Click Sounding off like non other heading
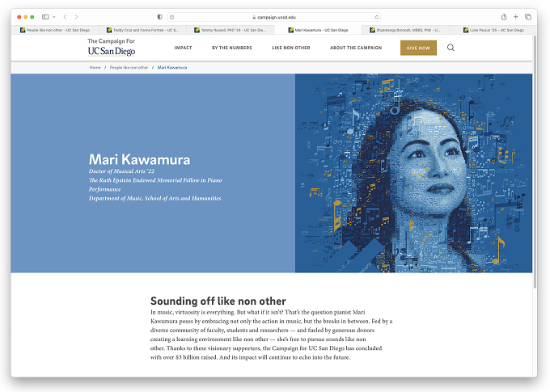Image resolution: width=550 pixels, height=392 pixels. (218, 301)
